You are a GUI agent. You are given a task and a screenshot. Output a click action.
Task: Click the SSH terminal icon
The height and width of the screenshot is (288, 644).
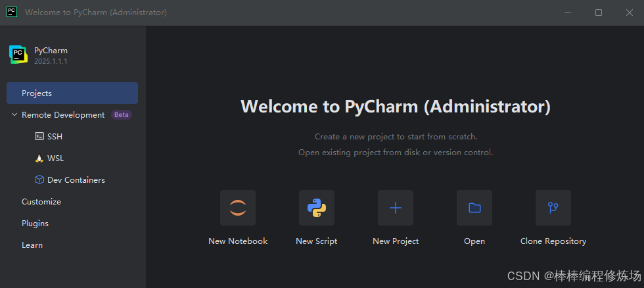click(39, 136)
